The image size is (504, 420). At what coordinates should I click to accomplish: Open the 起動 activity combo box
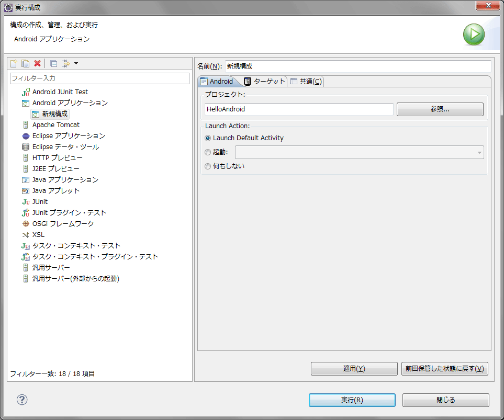click(x=360, y=152)
